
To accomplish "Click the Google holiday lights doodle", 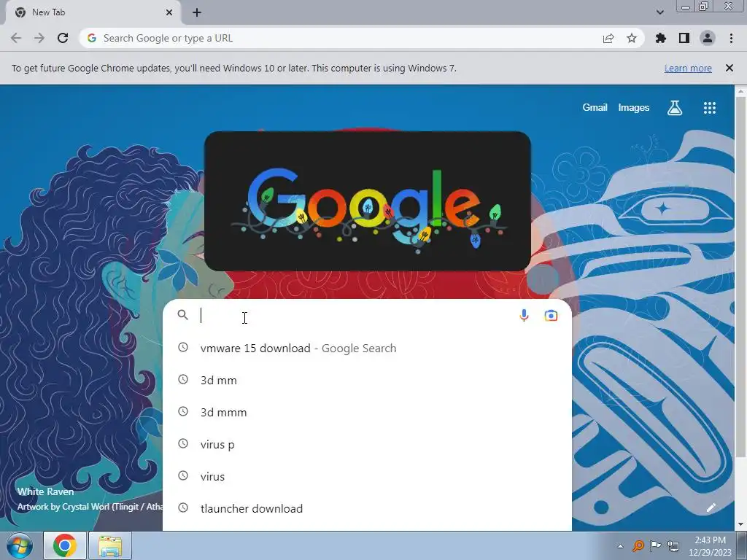I will (x=368, y=201).
